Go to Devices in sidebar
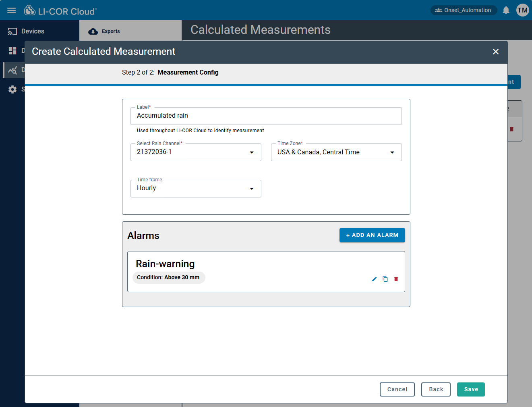The height and width of the screenshot is (407, 532). pos(32,31)
